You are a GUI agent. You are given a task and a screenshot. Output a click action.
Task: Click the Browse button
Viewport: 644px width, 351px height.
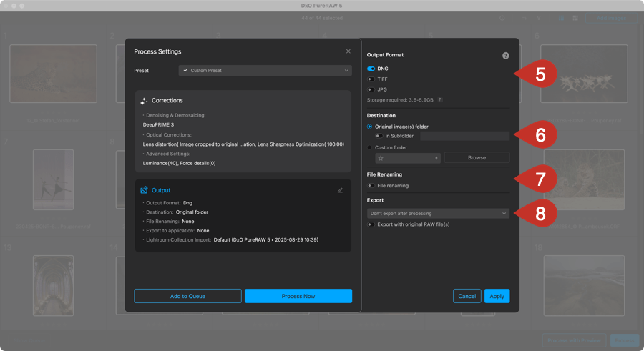pyautogui.click(x=477, y=158)
